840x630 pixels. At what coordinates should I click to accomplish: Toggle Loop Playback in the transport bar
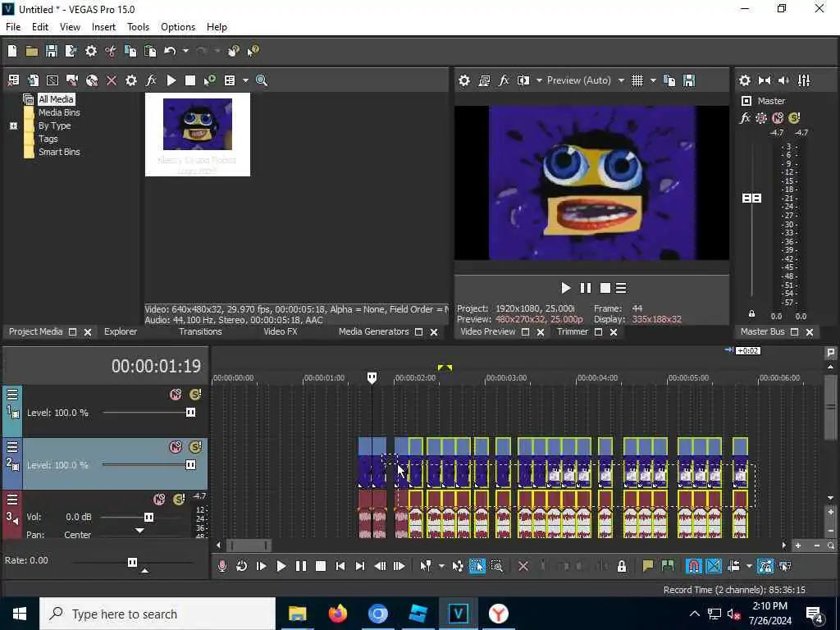tap(242, 566)
